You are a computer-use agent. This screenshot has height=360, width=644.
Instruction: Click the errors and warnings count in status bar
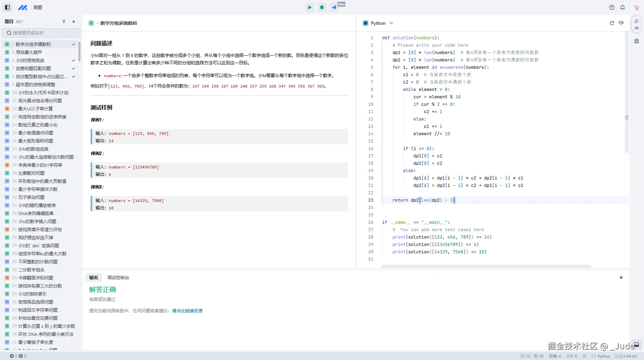18,356
